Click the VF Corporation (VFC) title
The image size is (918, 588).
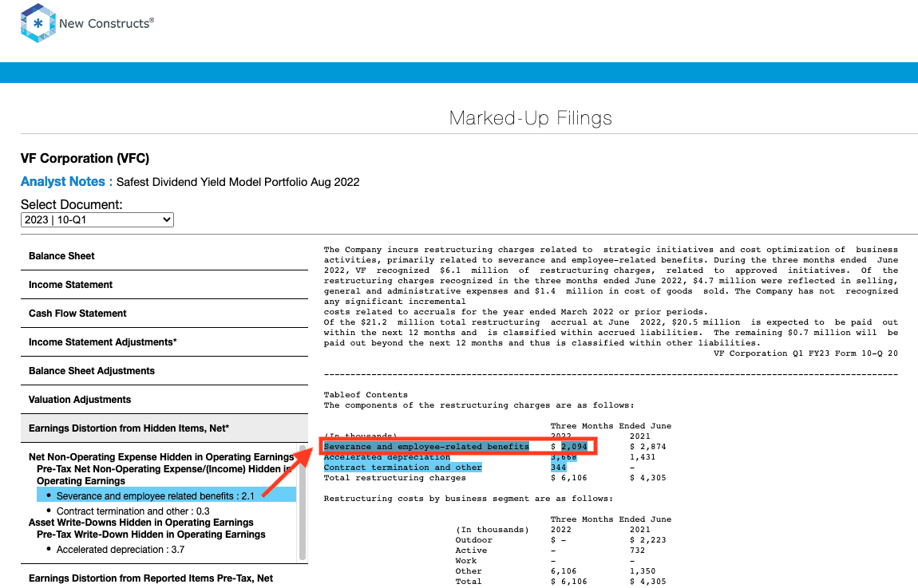85,159
